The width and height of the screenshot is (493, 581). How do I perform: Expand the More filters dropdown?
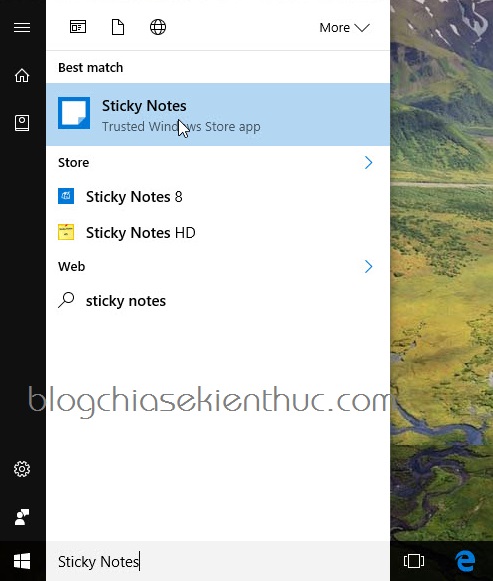344,28
